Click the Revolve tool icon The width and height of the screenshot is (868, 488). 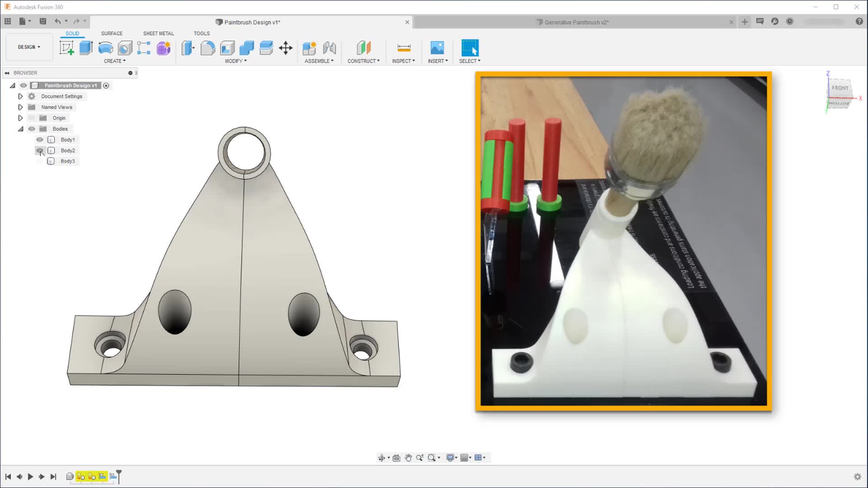105,48
